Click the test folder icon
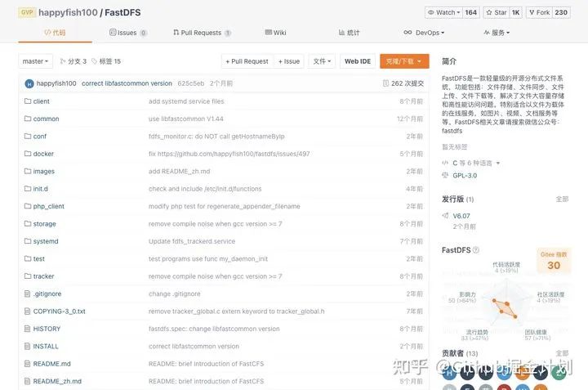This screenshot has width=588, height=390. click(28, 258)
